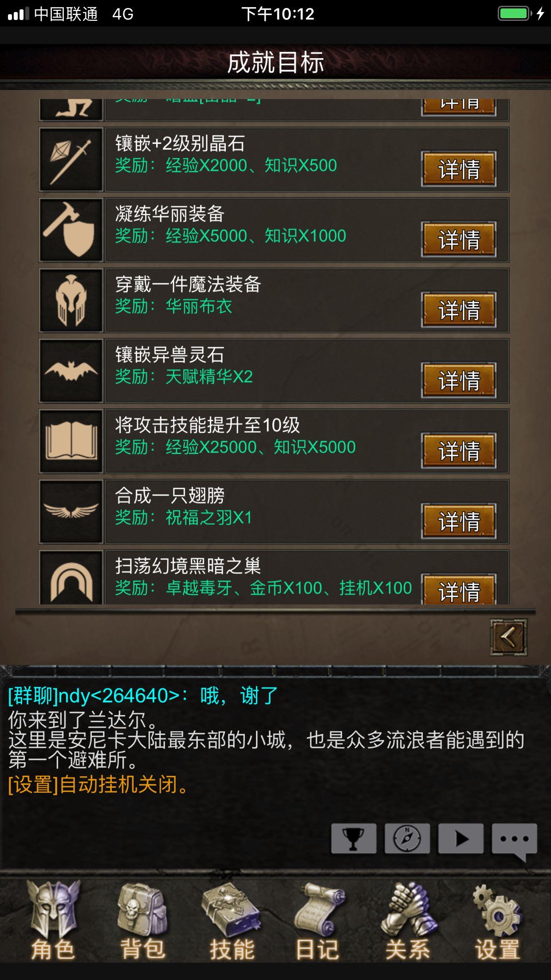This screenshot has width=551, height=980.
Task: Go back with the arrow button
Action: 509,637
